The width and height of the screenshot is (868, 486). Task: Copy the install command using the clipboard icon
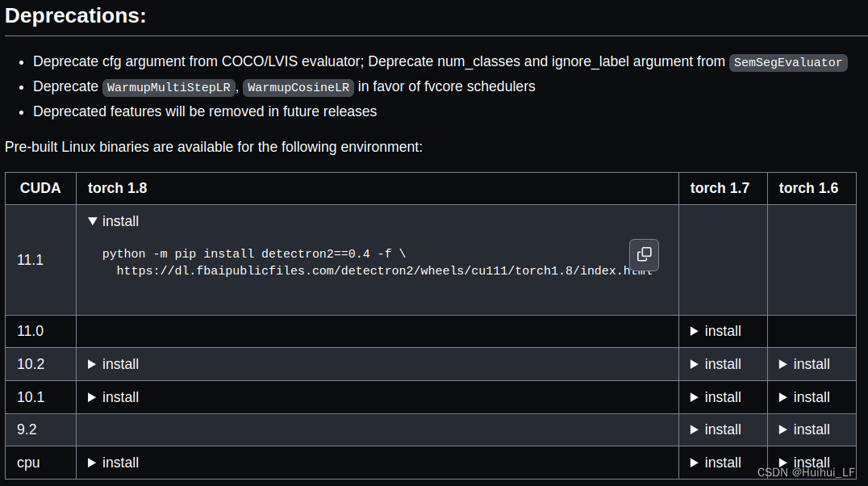[644, 254]
